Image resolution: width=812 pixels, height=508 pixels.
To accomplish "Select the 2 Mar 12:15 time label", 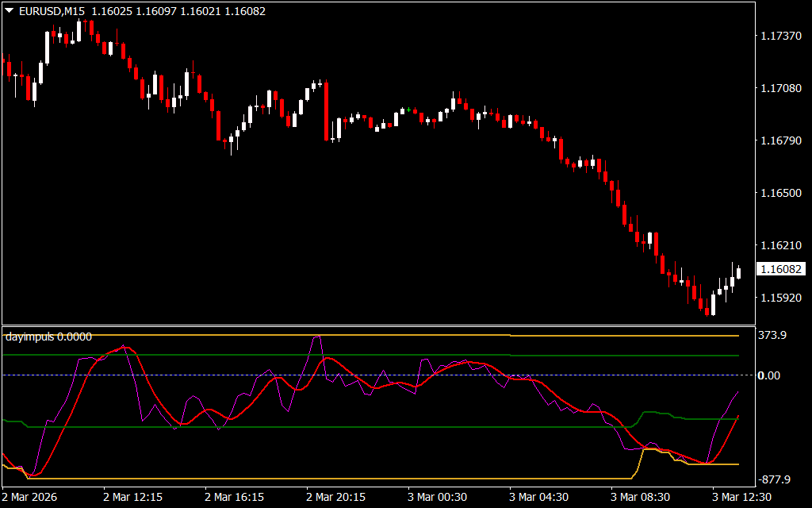I will 133,497.
